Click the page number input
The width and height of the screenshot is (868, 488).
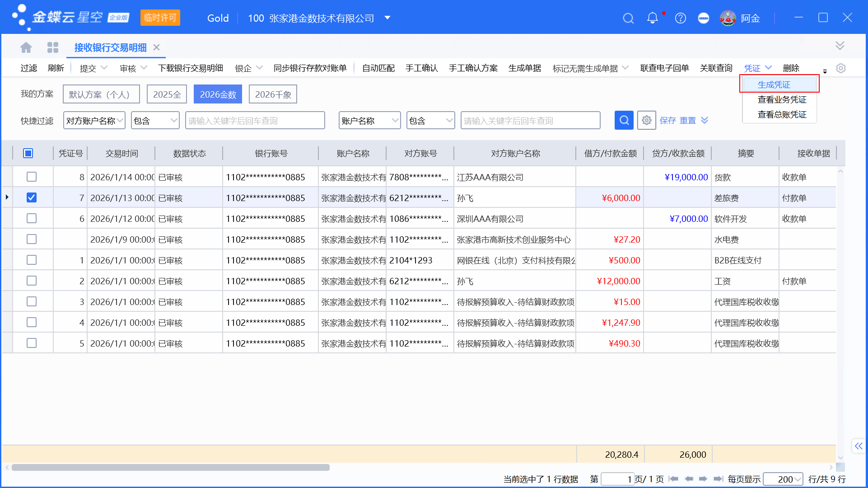[x=618, y=479]
